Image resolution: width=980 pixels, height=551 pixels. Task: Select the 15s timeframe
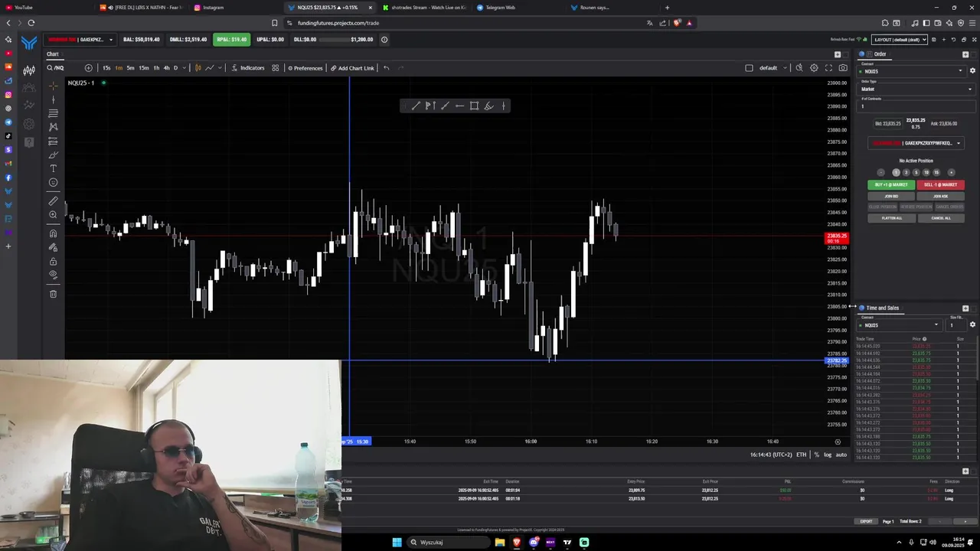point(106,68)
